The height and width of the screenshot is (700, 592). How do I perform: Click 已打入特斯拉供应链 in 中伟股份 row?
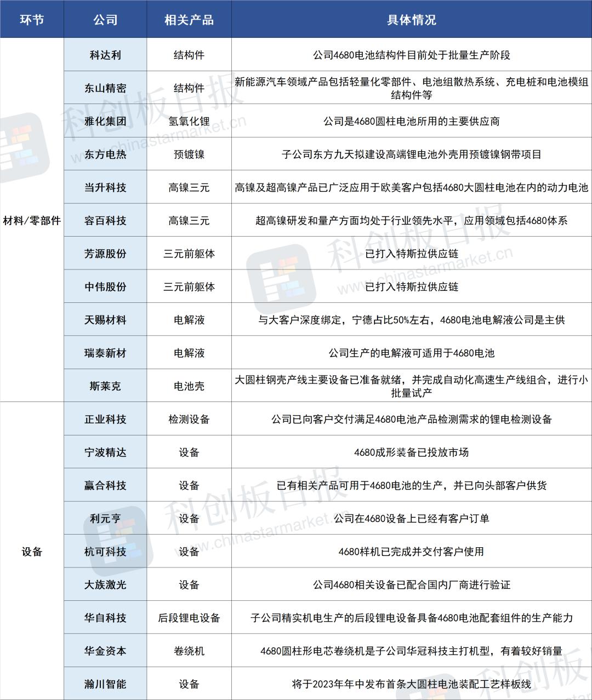412,286
